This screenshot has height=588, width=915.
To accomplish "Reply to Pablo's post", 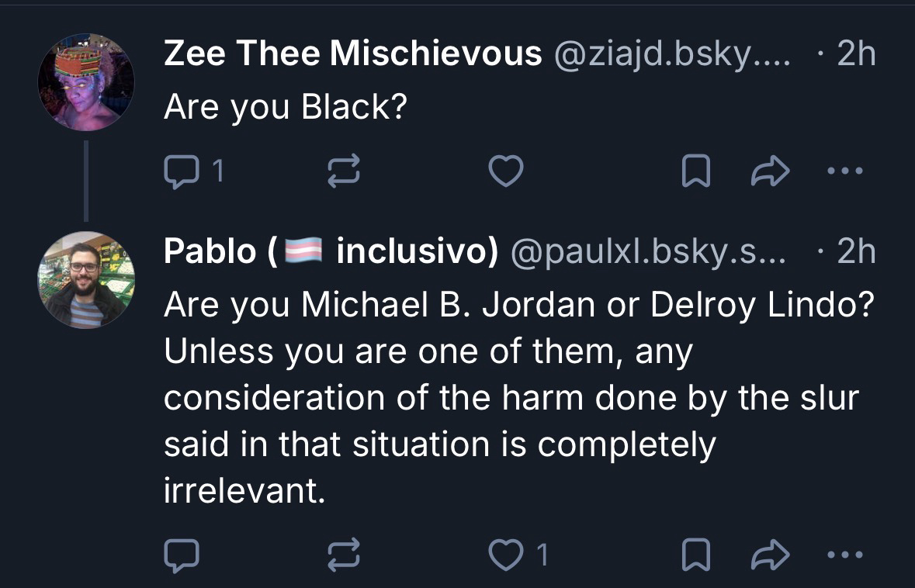I will click(183, 554).
